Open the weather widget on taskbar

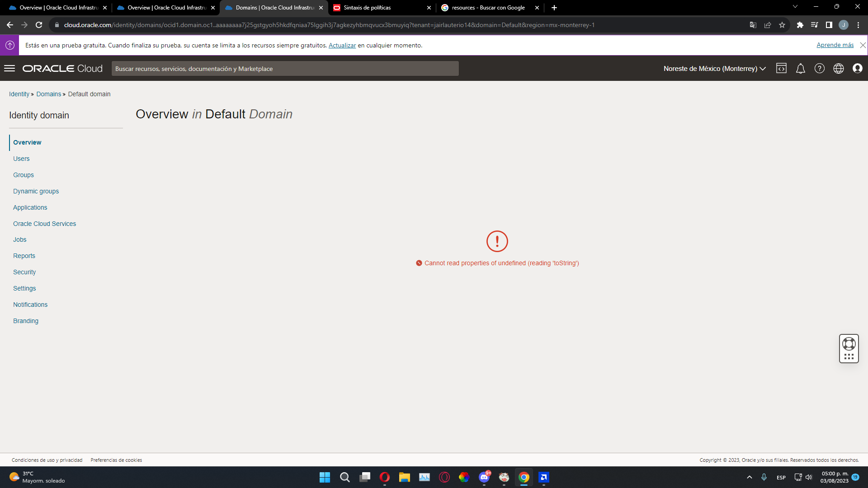pyautogui.click(x=37, y=477)
